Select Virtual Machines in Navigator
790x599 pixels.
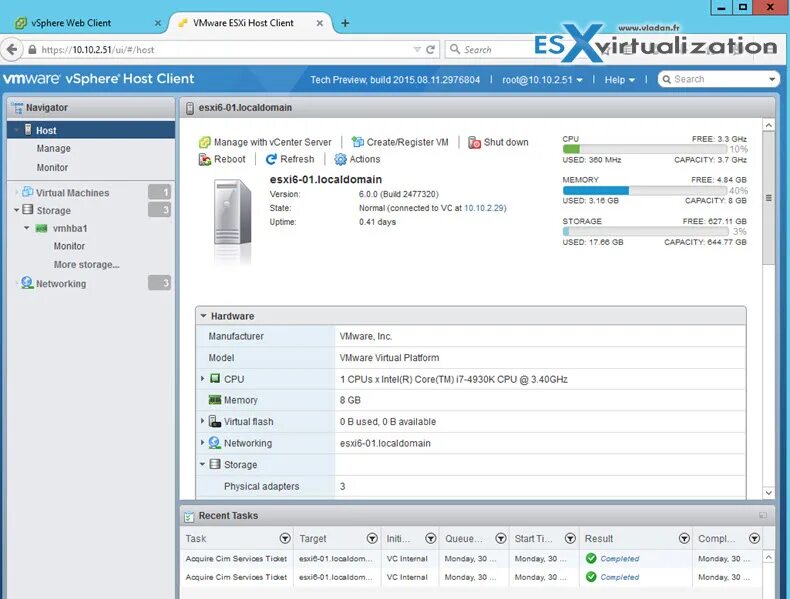72,193
